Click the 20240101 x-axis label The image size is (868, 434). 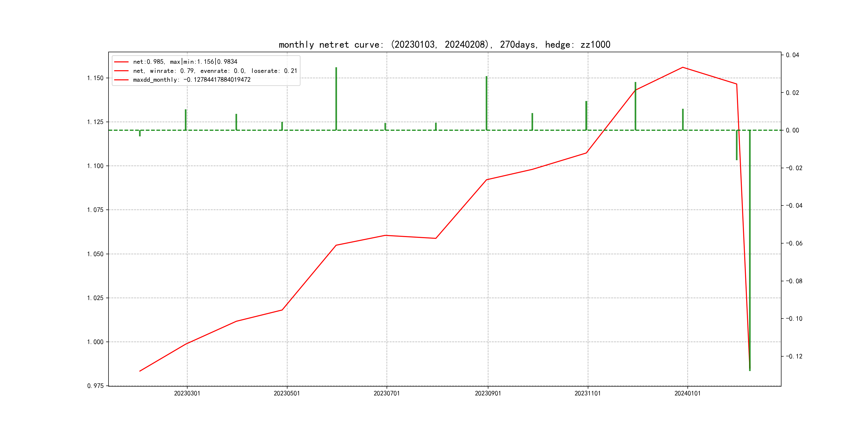[x=687, y=394]
